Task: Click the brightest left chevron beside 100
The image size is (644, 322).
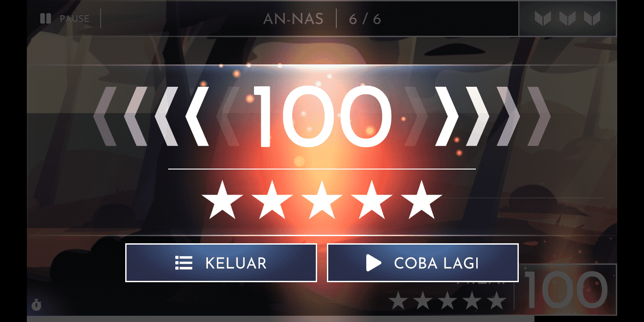Action: [x=197, y=116]
